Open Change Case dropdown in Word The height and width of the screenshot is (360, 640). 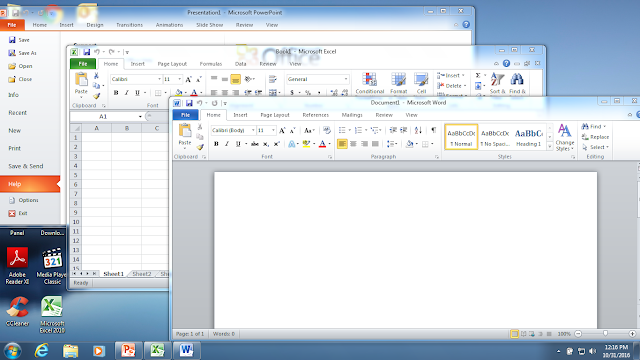tap(309, 131)
